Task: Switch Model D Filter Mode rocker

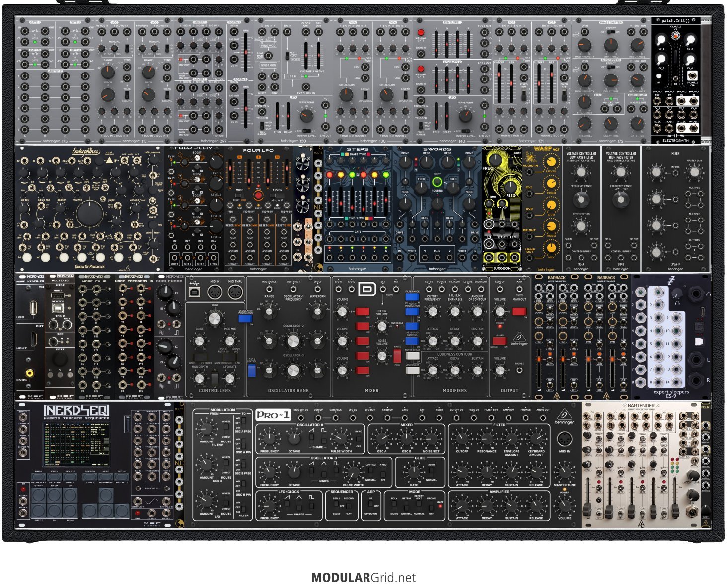Action: (412, 297)
